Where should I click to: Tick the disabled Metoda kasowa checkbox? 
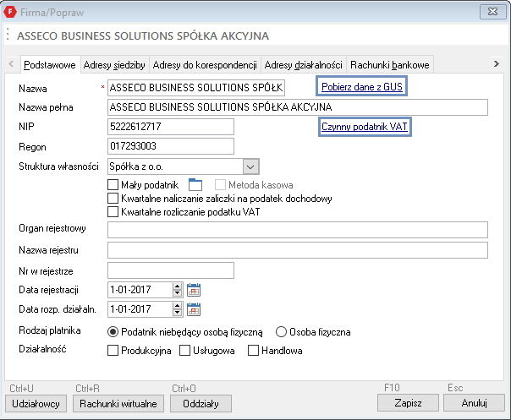click(x=220, y=185)
